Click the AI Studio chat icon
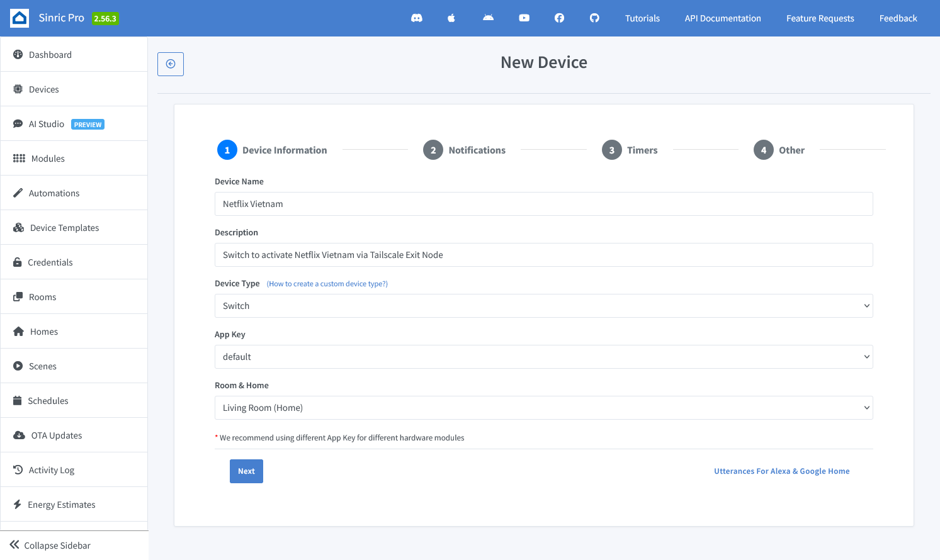Viewport: 940px width, 560px height. click(x=18, y=124)
